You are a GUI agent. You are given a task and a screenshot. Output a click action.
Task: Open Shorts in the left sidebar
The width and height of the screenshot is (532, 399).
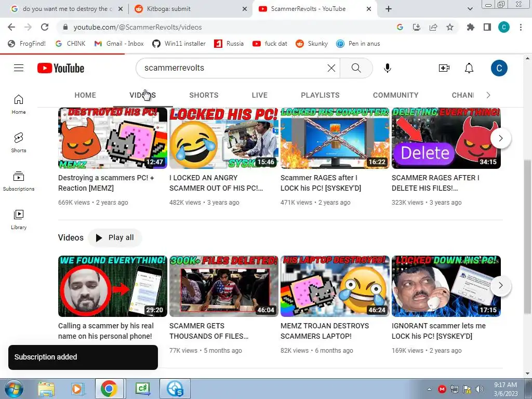pyautogui.click(x=19, y=142)
